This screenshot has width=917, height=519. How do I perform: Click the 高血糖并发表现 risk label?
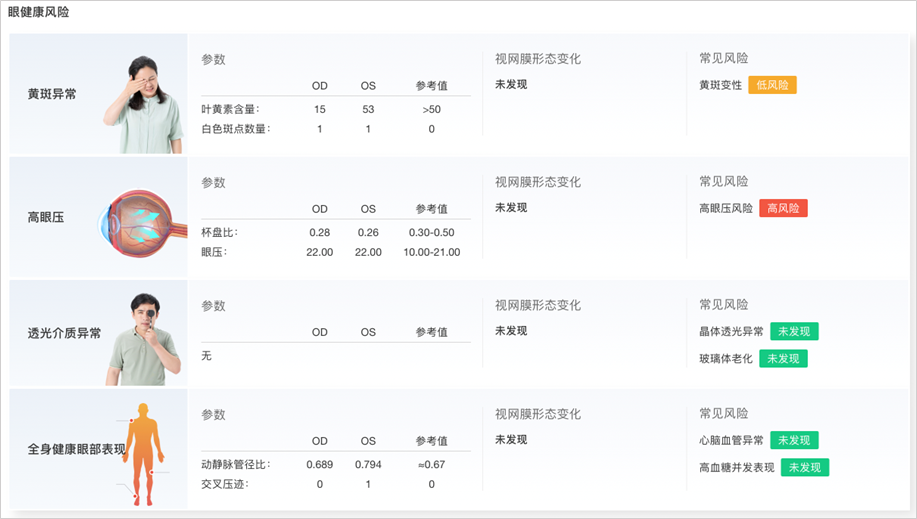737,468
